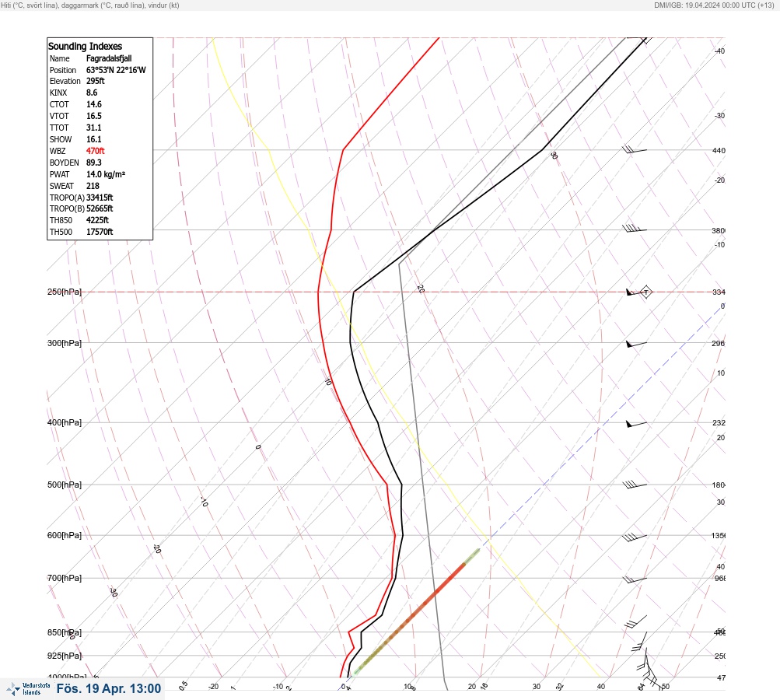The width and height of the screenshot is (780, 700).
Task: Click the wind barb beside the 380 height label
Action: 635,229
